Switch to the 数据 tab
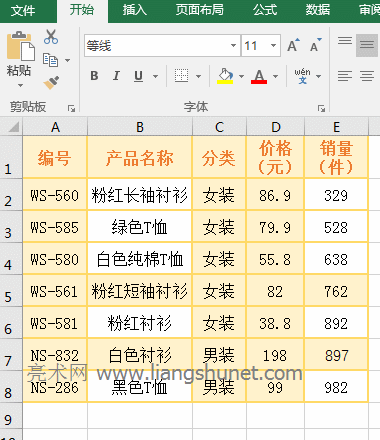 point(318,10)
